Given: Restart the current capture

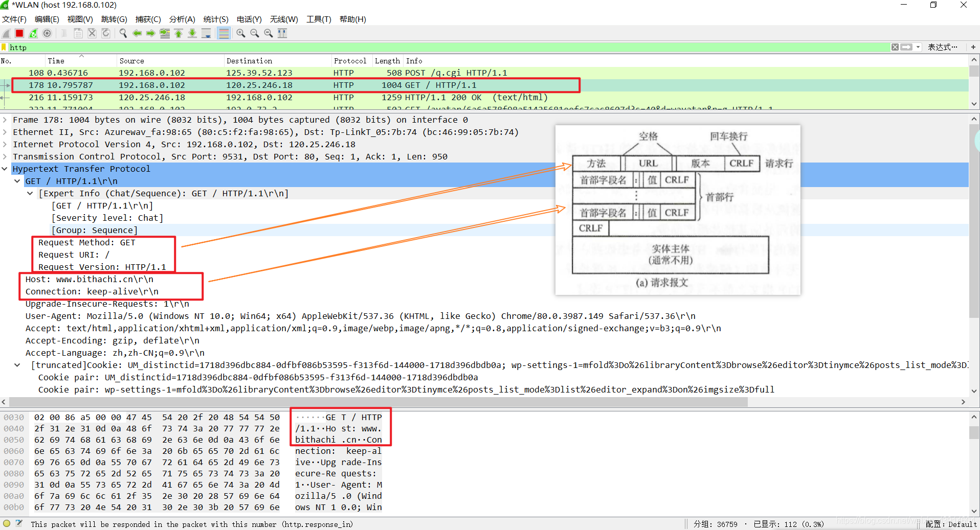Looking at the screenshot, I should pos(33,33).
